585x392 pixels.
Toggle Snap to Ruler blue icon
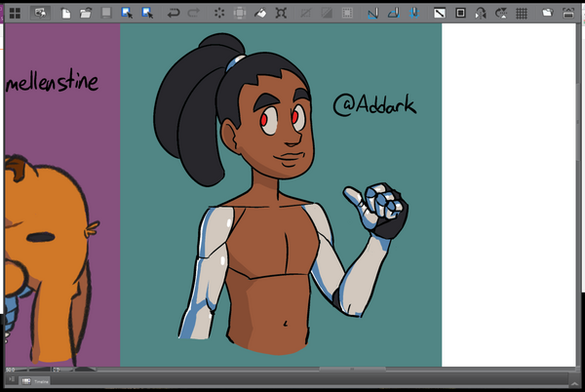(372, 14)
